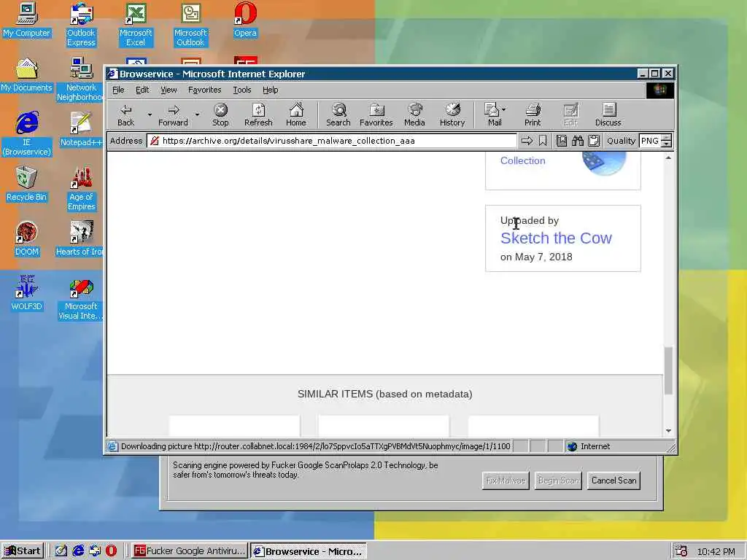This screenshot has height=560, width=747.
Task: Click the clipboard icon near Quality
Action: point(594,141)
